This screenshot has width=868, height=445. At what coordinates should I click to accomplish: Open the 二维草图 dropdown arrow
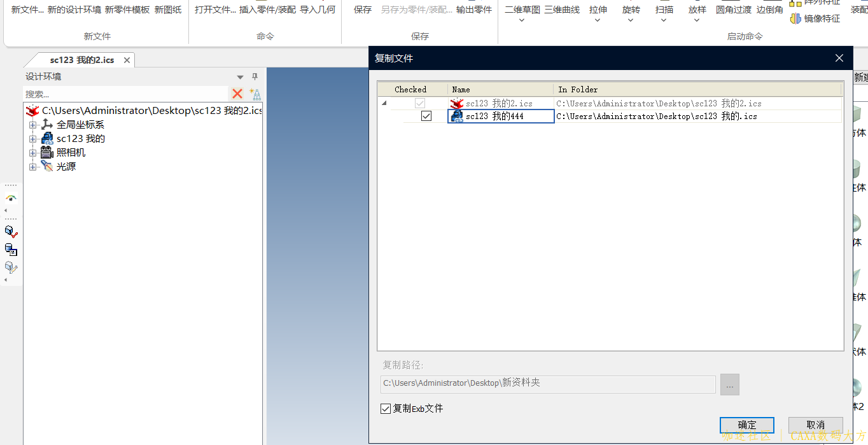(x=522, y=20)
